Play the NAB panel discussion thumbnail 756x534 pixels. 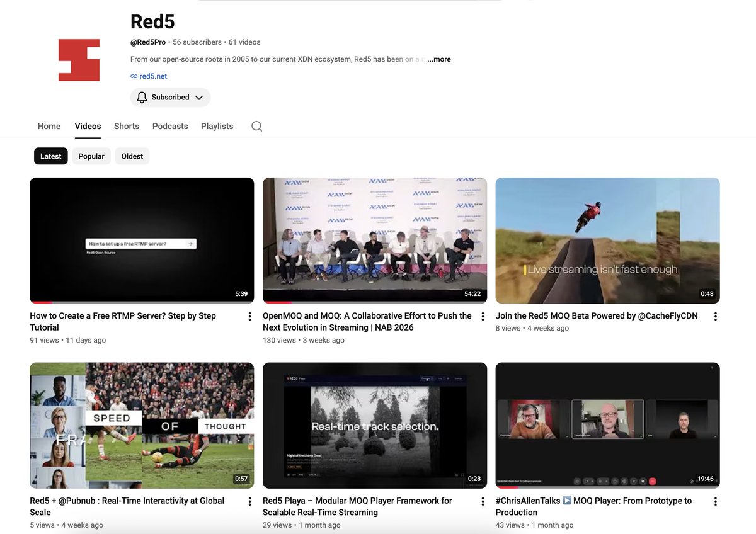(375, 241)
